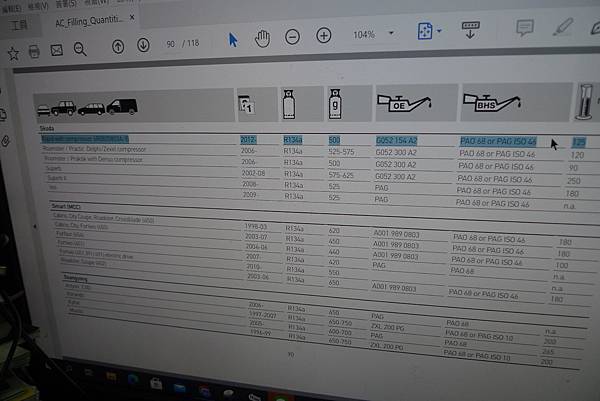The height and width of the screenshot is (401, 600).
Task: Send the file by email envelope icon
Action: point(57,50)
